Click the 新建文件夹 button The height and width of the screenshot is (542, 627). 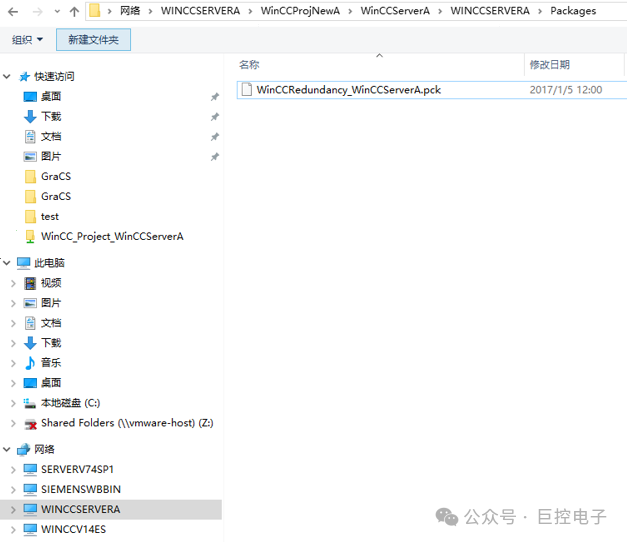coord(94,40)
